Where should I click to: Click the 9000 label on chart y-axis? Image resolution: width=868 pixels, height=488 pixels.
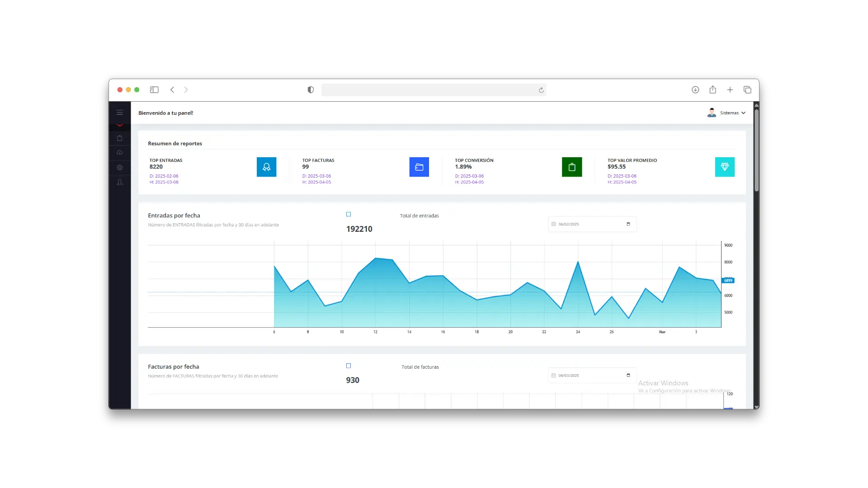[728, 245]
